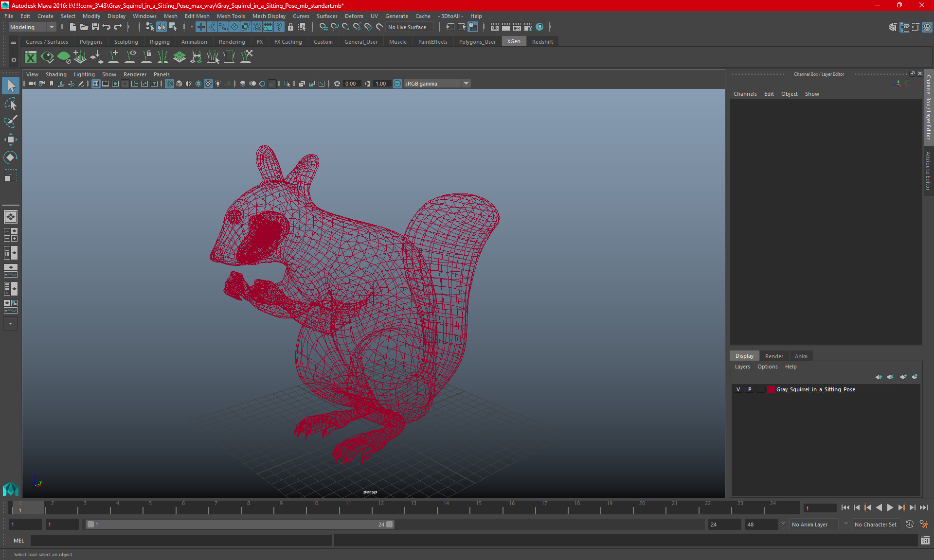The height and width of the screenshot is (560, 934).
Task: Open the XGen menu tab
Action: (513, 41)
